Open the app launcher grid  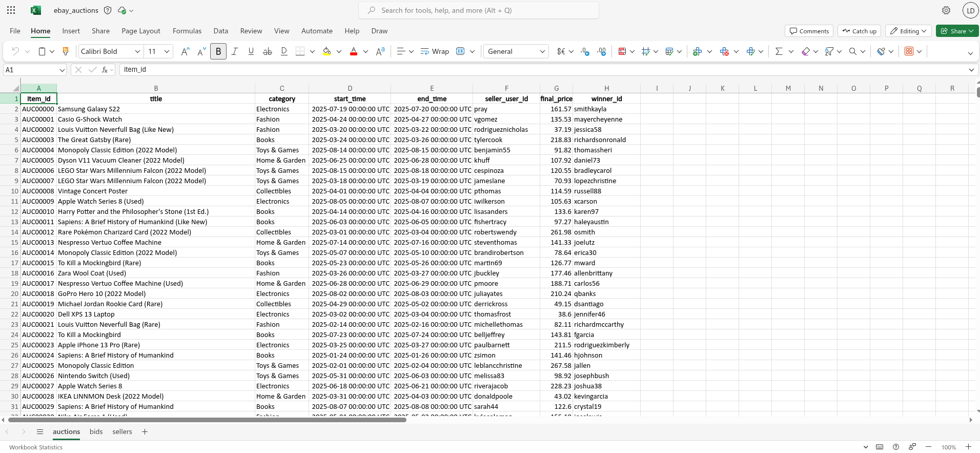click(11, 10)
